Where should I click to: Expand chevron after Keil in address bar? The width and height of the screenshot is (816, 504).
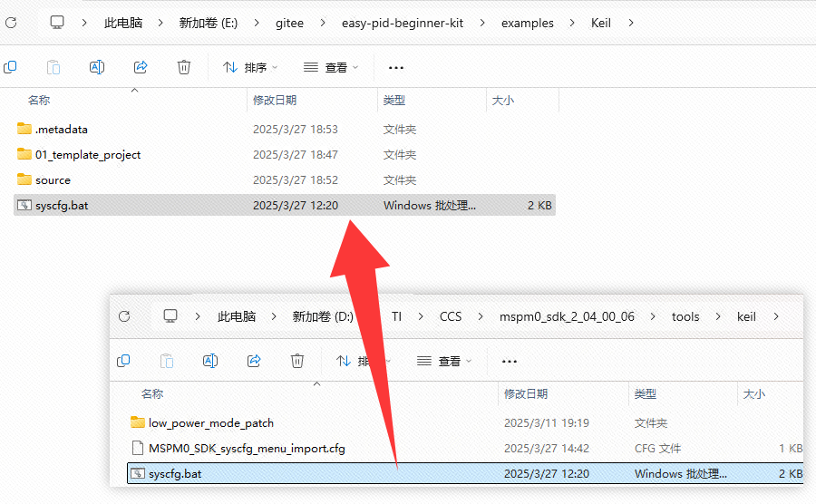[x=631, y=23]
